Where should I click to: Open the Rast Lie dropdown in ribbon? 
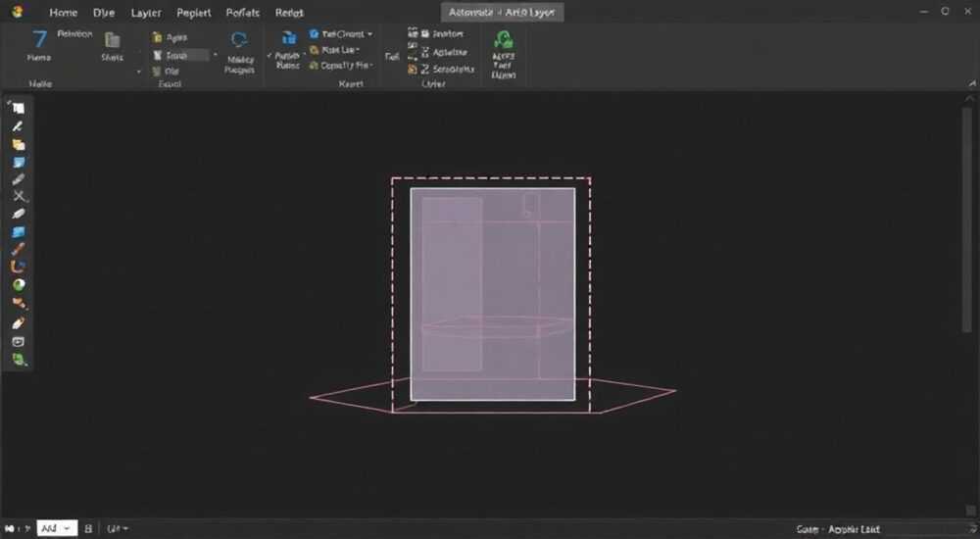pos(335,49)
